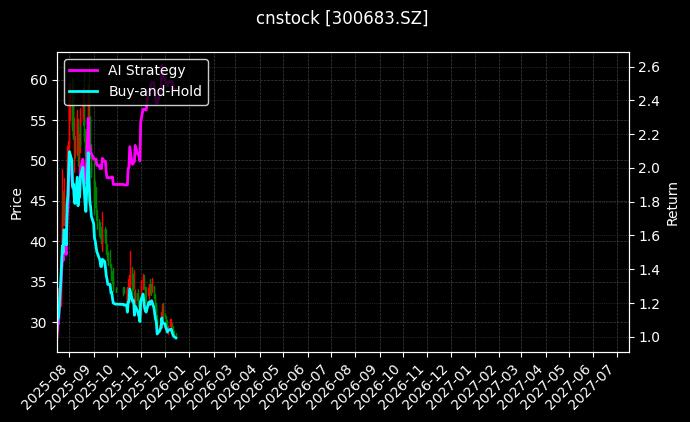Click the 2.6 return tick label
690x422 pixels.
click(649, 67)
